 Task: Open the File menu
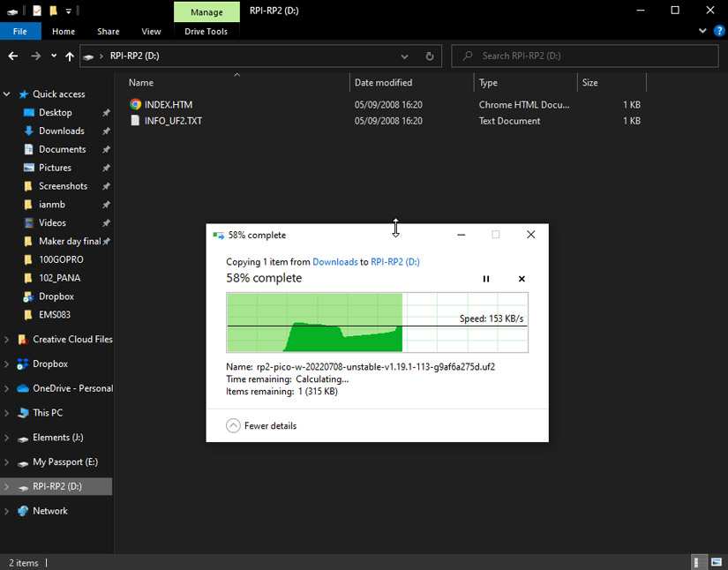19,31
